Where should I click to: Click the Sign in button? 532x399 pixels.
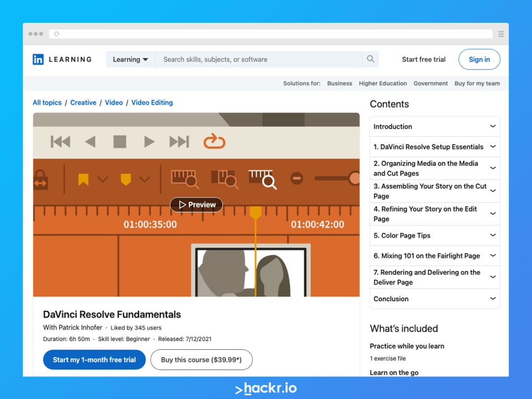click(x=479, y=59)
